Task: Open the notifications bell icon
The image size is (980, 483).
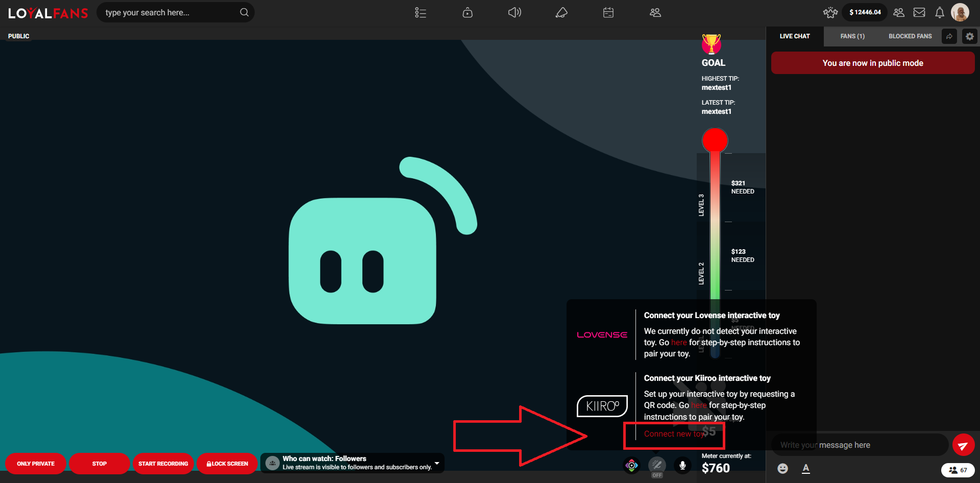Action: (x=940, y=12)
